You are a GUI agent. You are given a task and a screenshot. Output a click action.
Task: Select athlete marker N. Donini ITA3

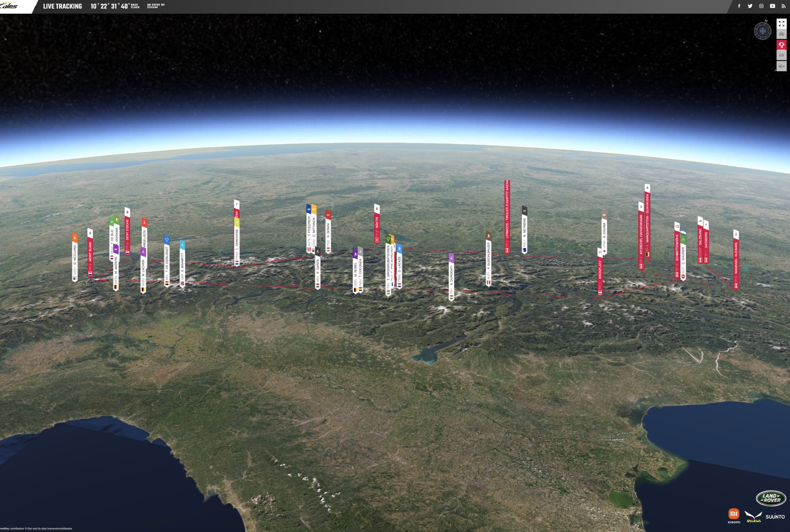pos(328,232)
